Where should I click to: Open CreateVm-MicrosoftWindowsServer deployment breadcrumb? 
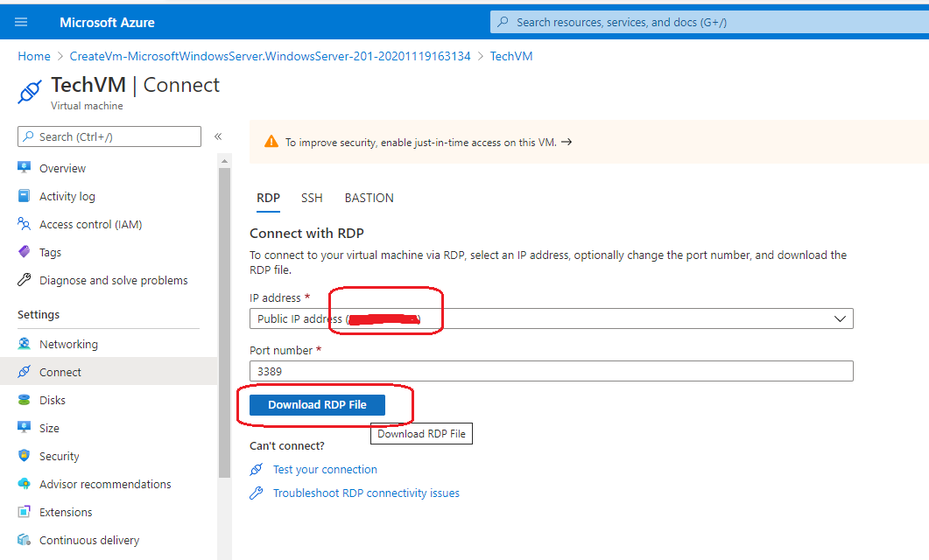271,56
